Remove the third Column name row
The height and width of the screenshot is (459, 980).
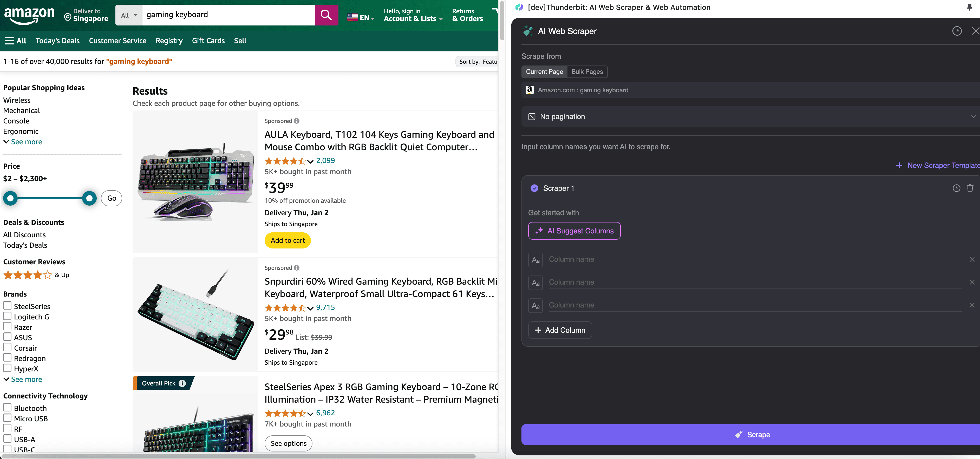[x=972, y=305]
